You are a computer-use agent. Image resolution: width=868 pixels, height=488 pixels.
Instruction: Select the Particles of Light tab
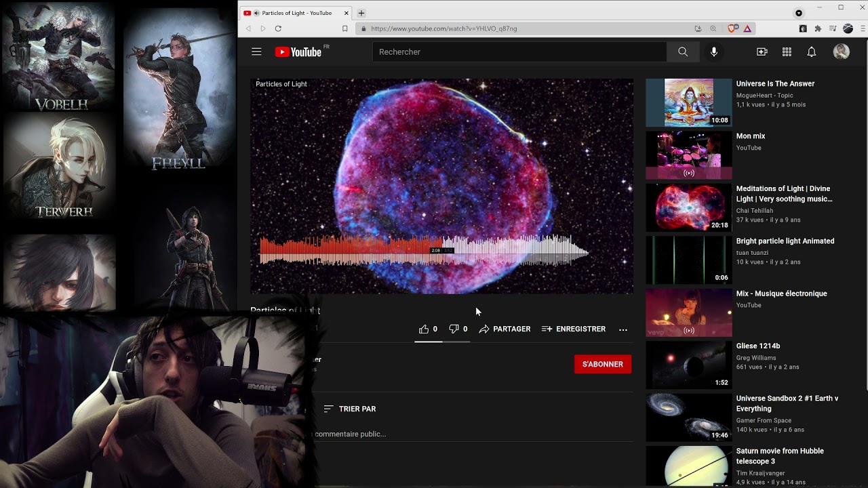point(296,13)
